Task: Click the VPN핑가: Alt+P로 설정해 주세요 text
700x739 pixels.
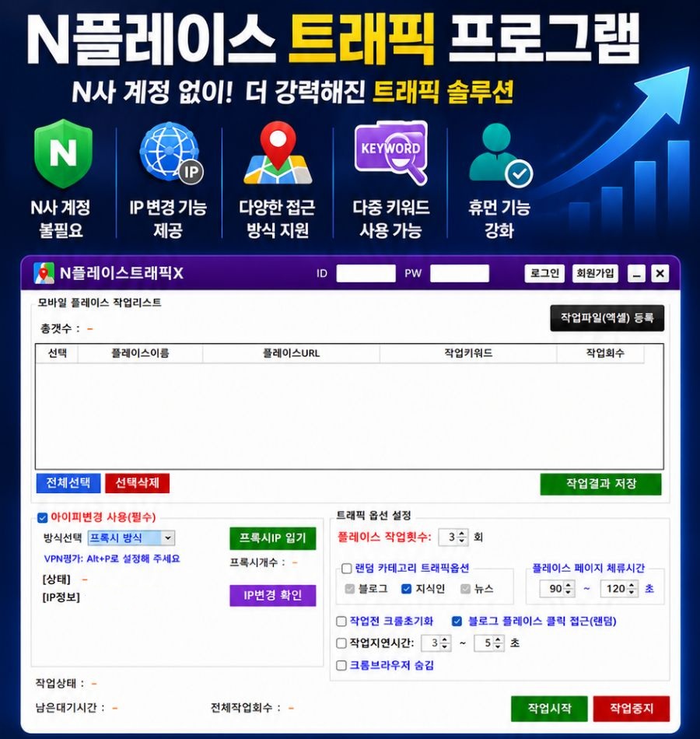Action: [x=112, y=559]
